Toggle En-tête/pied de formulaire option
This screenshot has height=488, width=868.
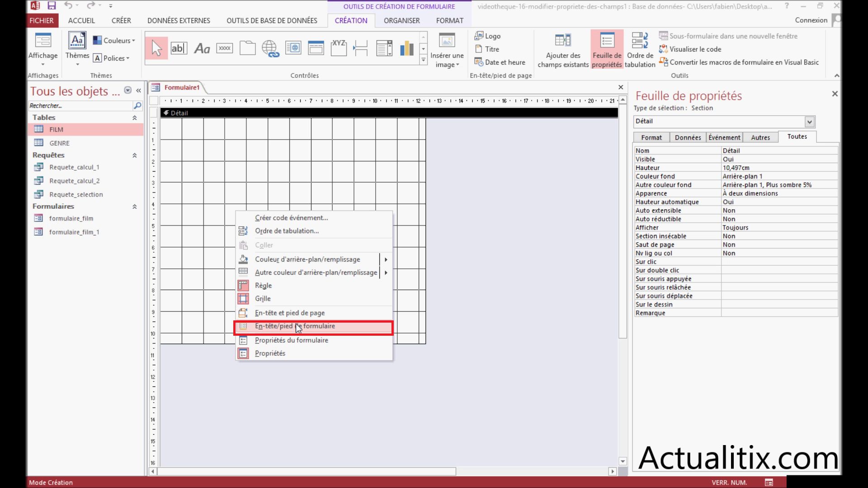tap(314, 326)
